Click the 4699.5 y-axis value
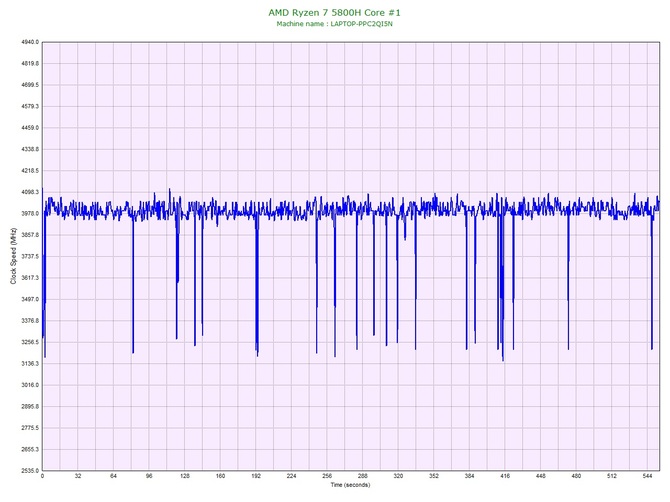 pyautogui.click(x=30, y=85)
